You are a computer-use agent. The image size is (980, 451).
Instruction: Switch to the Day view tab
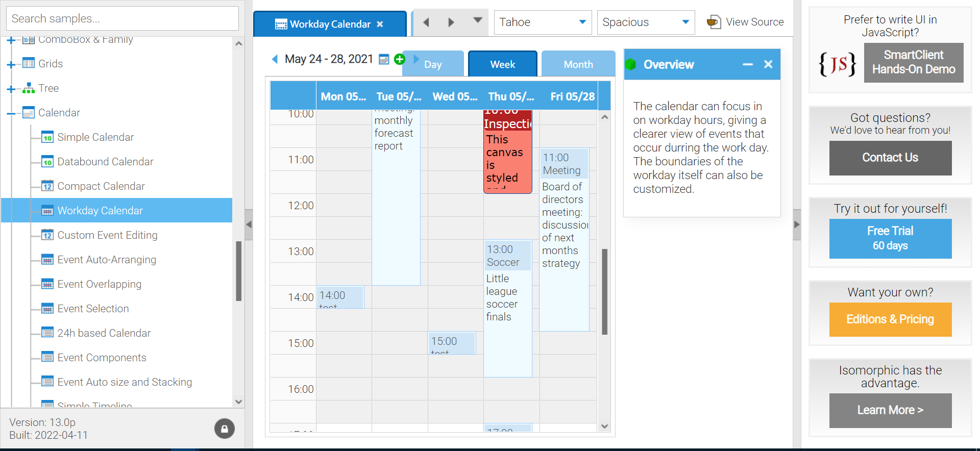point(433,64)
